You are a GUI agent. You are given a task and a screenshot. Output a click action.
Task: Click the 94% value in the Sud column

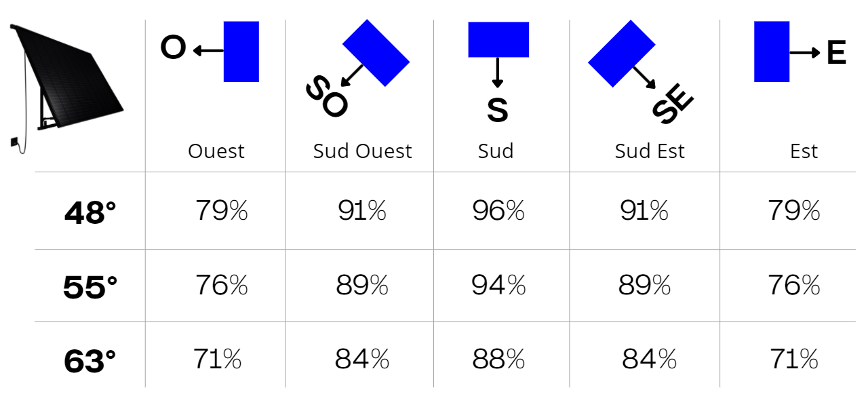pyautogui.click(x=498, y=286)
